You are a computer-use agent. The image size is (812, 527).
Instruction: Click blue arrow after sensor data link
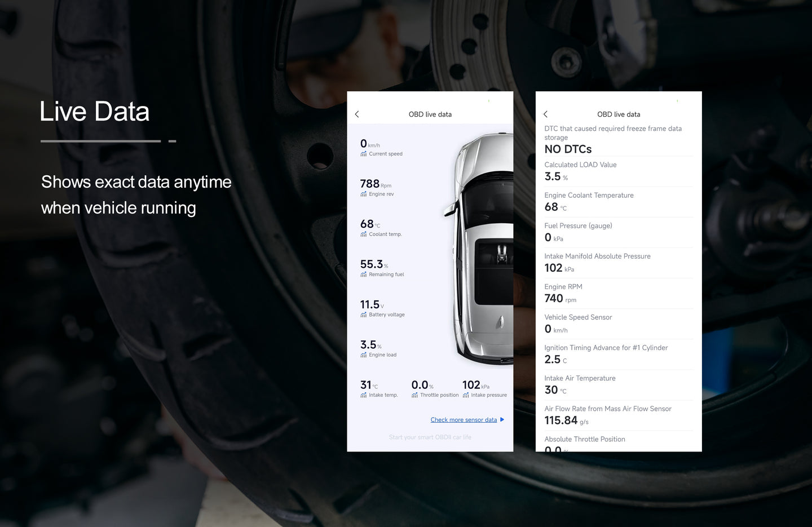point(502,420)
